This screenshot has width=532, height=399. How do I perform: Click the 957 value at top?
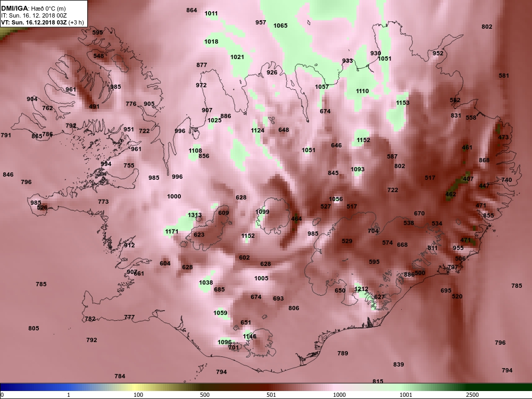261,22
